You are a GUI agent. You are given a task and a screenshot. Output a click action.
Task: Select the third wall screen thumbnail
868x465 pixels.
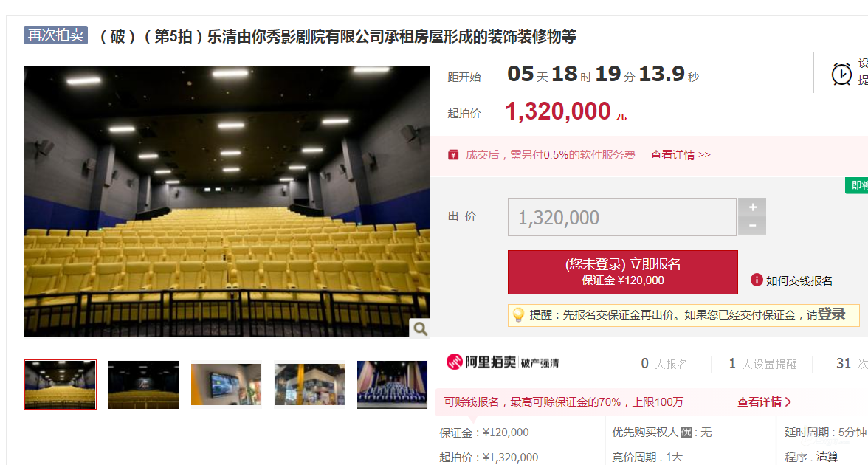(x=226, y=385)
